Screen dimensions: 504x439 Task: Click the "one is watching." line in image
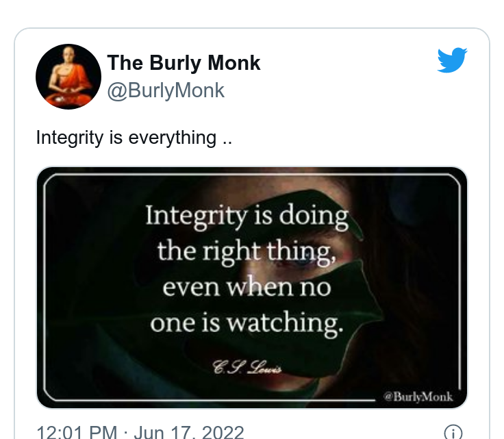click(247, 323)
